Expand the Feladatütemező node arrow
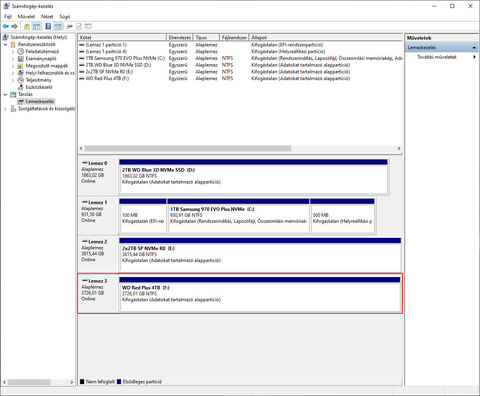This screenshot has width=480, height=396. [x=13, y=52]
